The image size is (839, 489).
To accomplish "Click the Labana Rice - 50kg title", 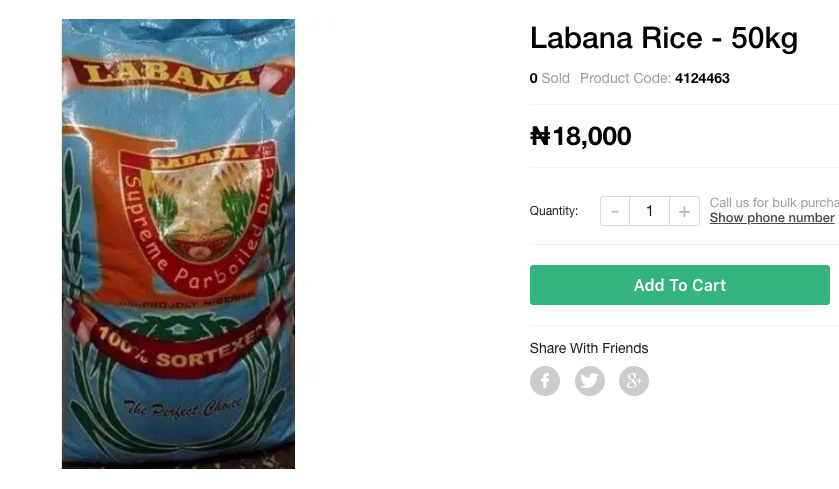I will pyautogui.click(x=663, y=39).
